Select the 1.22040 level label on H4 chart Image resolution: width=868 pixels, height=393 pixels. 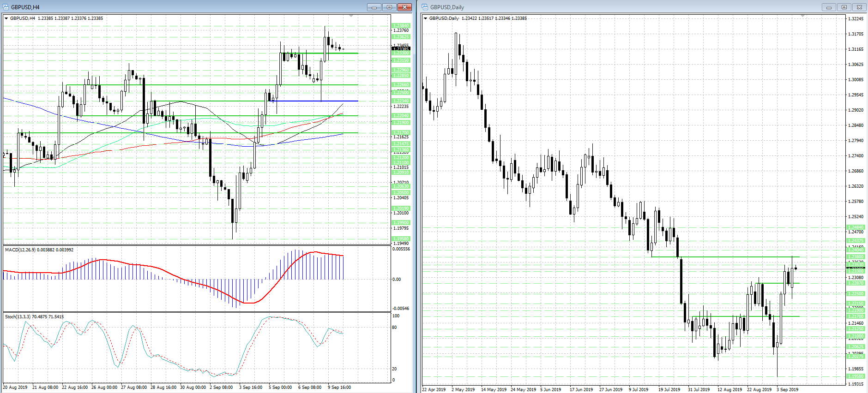tap(401, 116)
